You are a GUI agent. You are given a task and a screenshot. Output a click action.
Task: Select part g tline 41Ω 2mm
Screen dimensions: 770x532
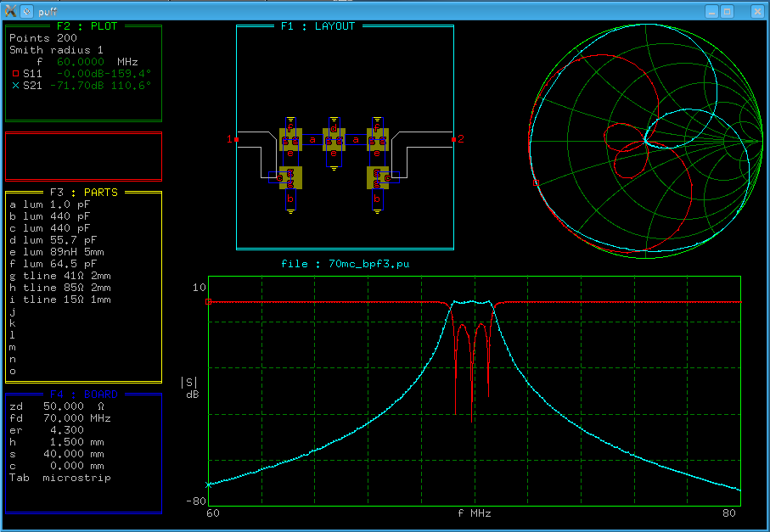click(60, 276)
